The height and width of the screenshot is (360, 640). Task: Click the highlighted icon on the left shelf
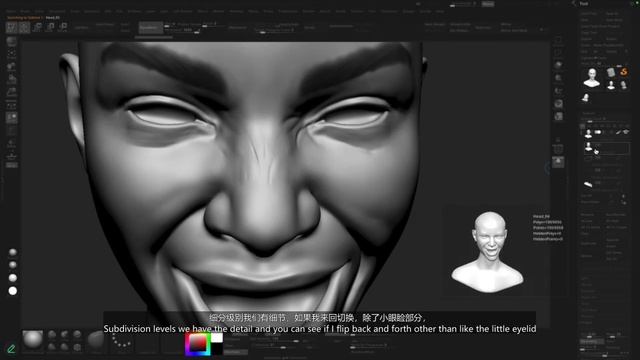11,118
